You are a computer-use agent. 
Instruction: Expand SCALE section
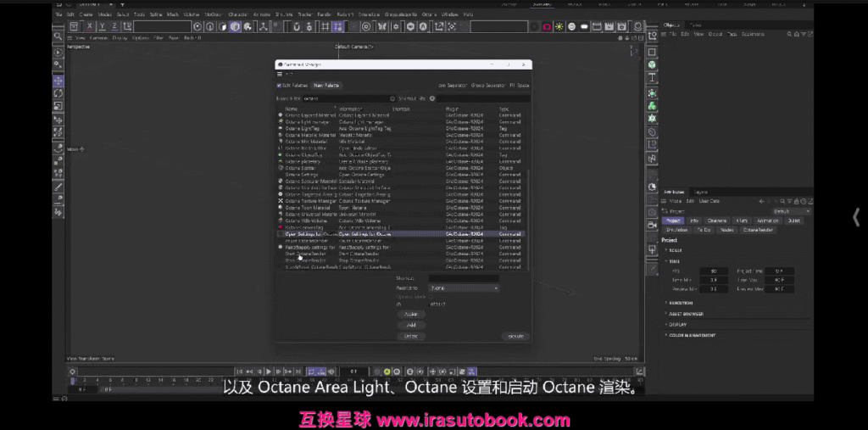click(676, 250)
